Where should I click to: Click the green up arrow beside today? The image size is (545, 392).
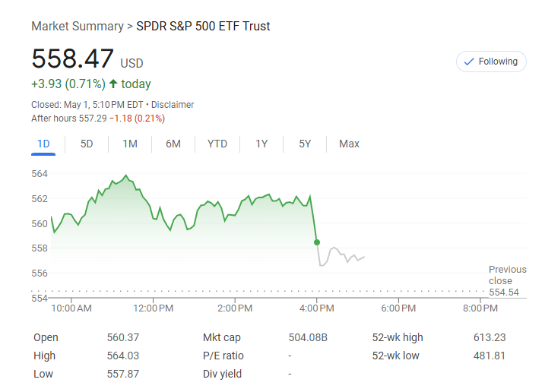[113, 84]
